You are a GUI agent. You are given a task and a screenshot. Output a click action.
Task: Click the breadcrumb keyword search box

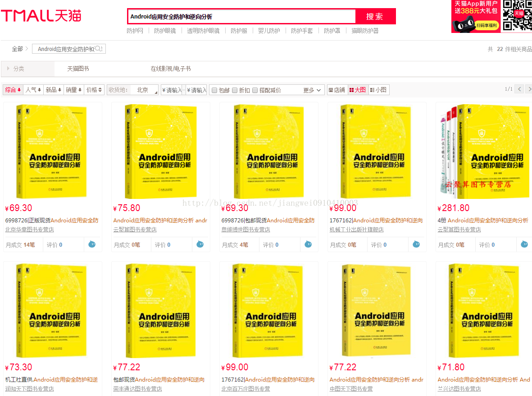click(69, 49)
